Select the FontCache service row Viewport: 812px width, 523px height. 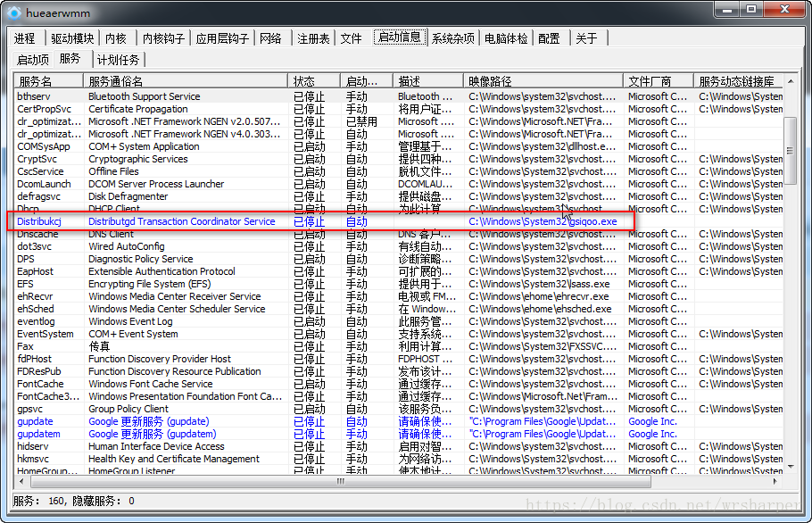point(399,384)
